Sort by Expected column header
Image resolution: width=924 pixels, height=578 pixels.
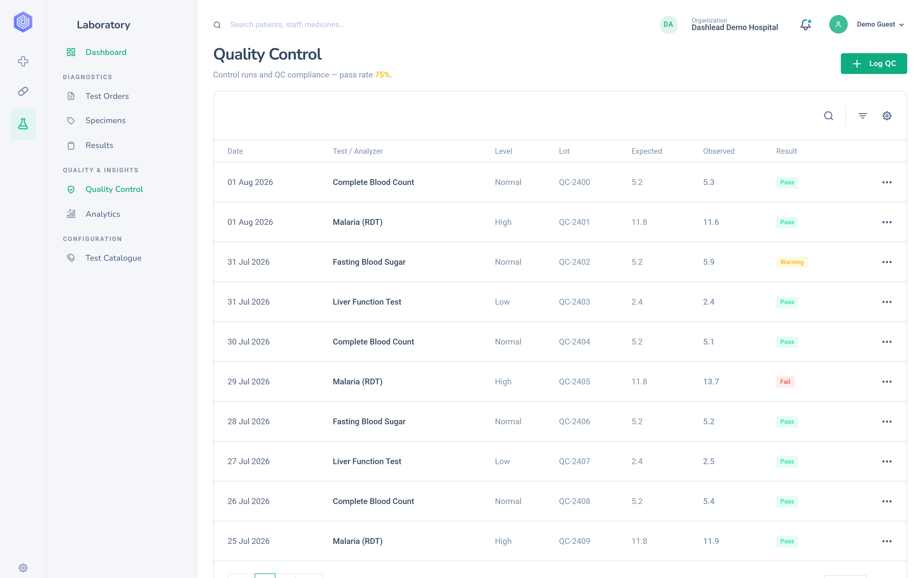[x=646, y=151]
